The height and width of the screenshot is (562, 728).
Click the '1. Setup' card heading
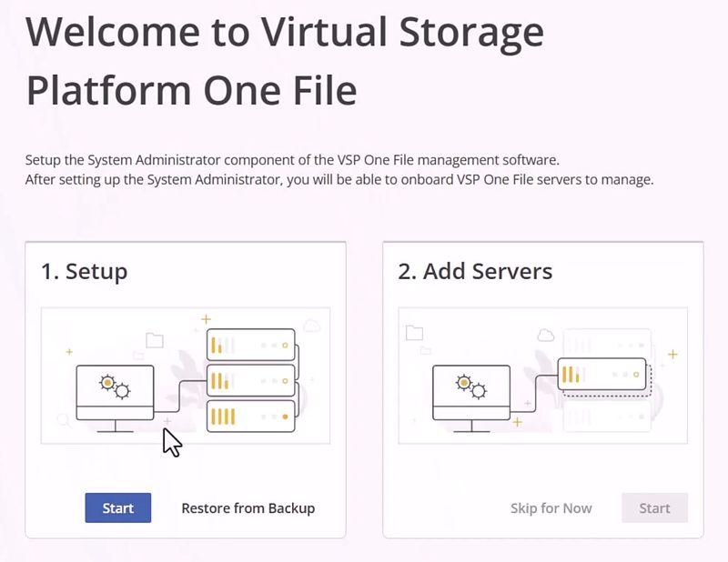point(84,272)
